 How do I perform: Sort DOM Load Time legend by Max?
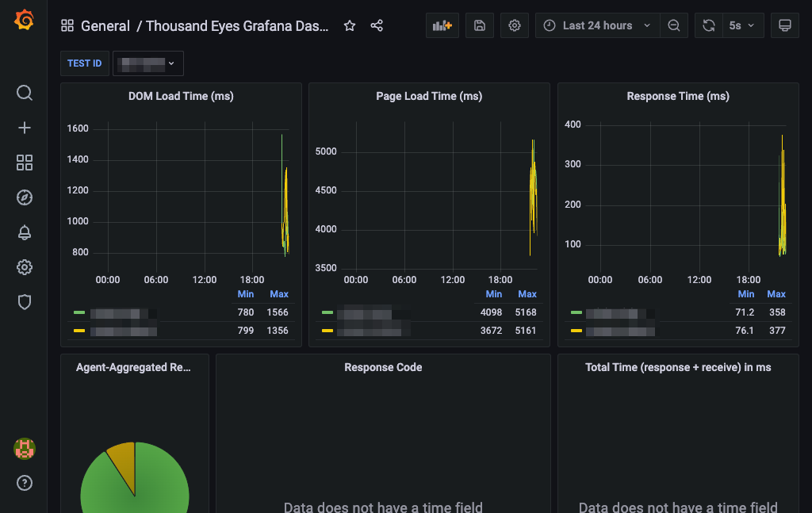point(279,294)
